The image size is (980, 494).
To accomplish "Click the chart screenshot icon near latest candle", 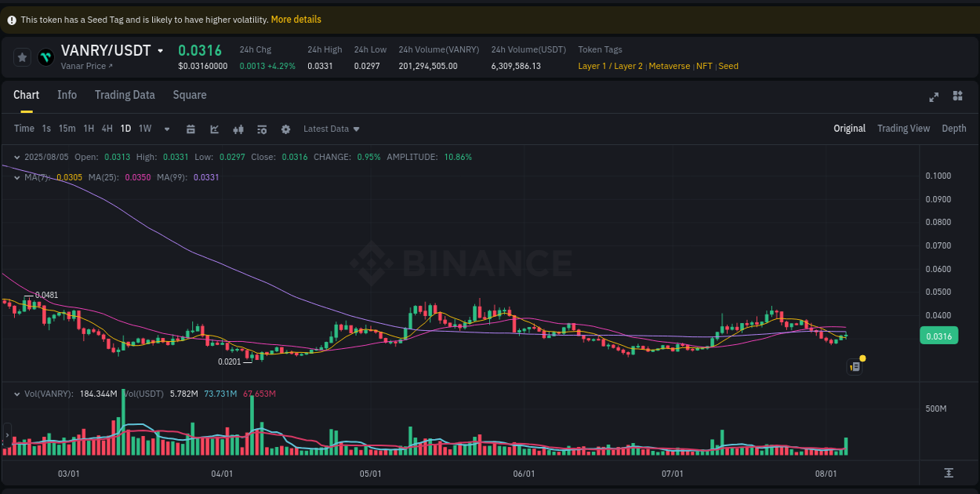I will 855,366.
